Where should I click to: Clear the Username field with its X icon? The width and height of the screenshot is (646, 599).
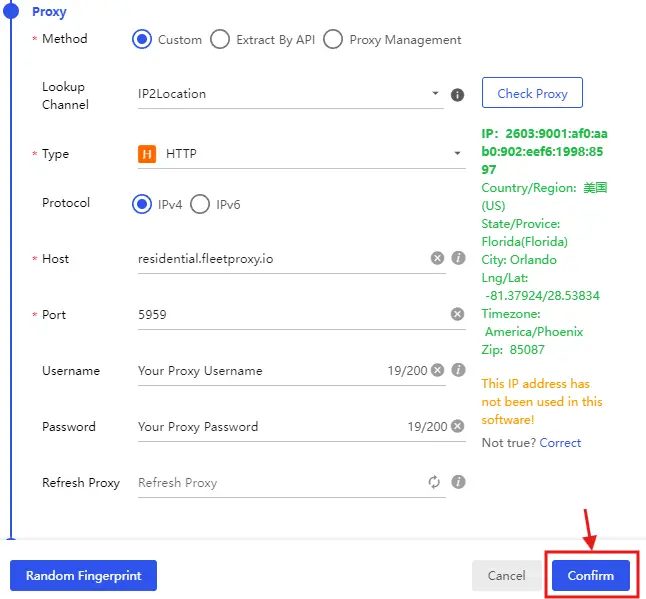pyautogui.click(x=437, y=370)
